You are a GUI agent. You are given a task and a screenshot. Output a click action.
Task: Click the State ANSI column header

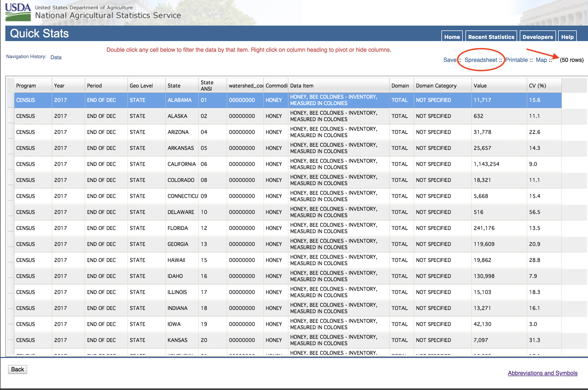point(207,86)
